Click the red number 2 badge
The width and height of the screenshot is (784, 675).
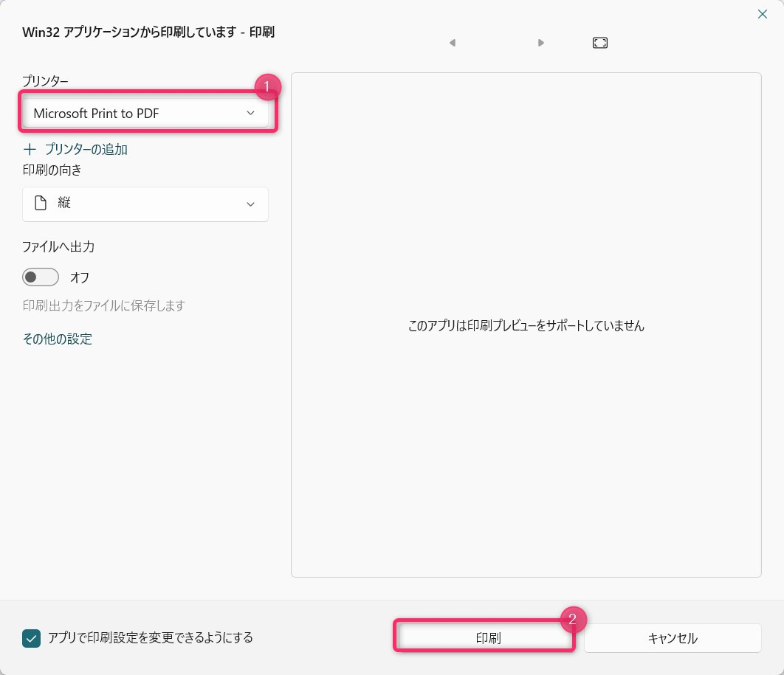pyautogui.click(x=573, y=619)
